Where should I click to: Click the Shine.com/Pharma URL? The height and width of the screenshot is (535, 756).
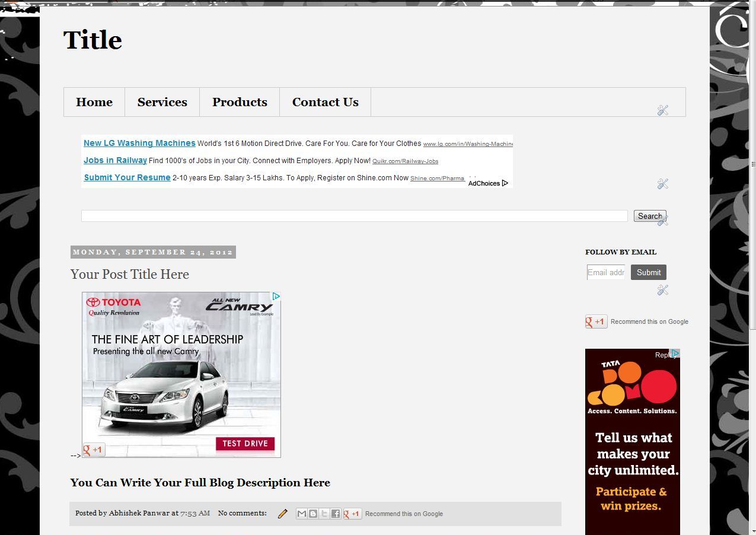pos(437,179)
